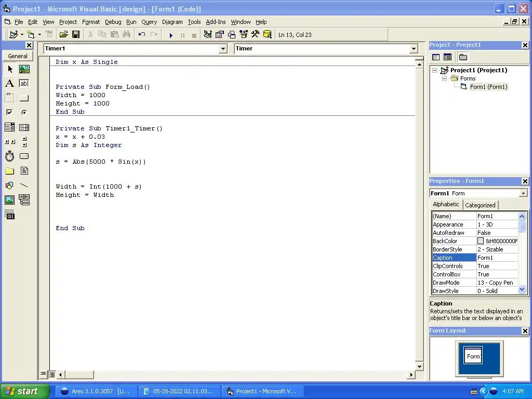532x399 pixels.
Task: Open the Add-Ins menu
Action: point(216,22)
